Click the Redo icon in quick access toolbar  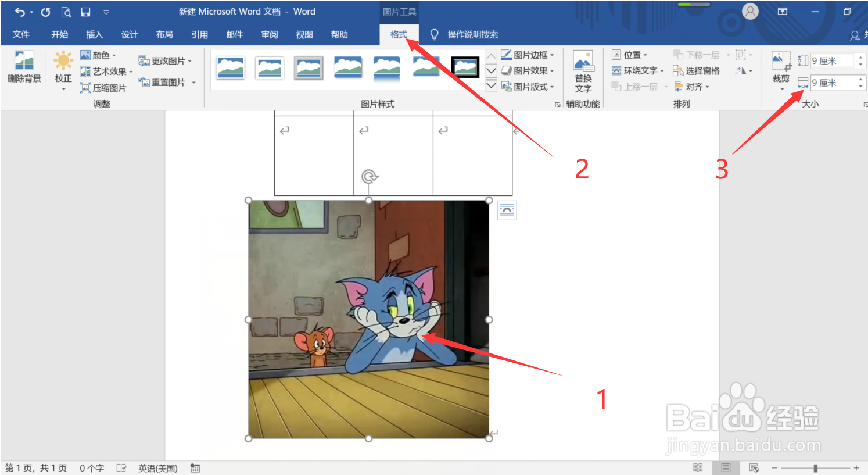pyautogui.click(x=46, y=12)
